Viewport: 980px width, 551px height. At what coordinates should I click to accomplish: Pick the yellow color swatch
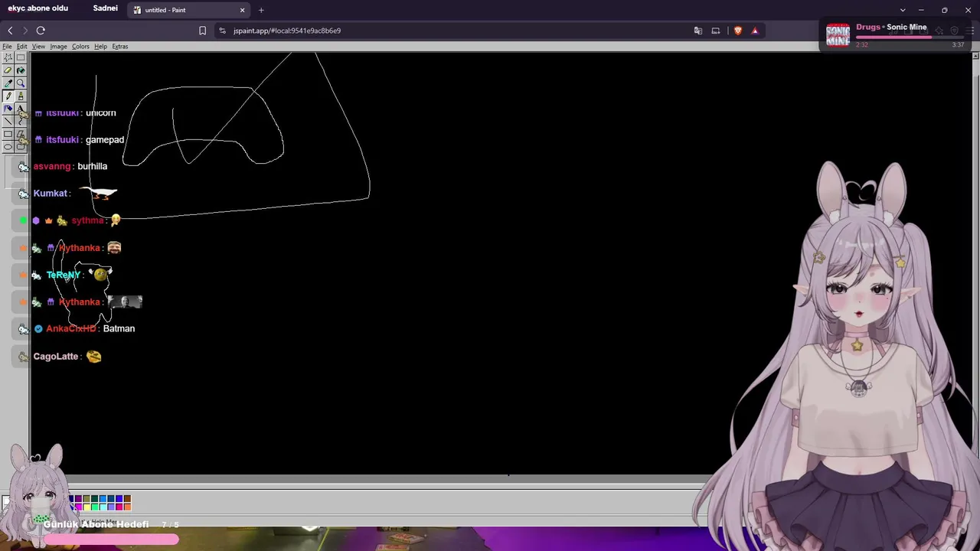coord(87,507)
